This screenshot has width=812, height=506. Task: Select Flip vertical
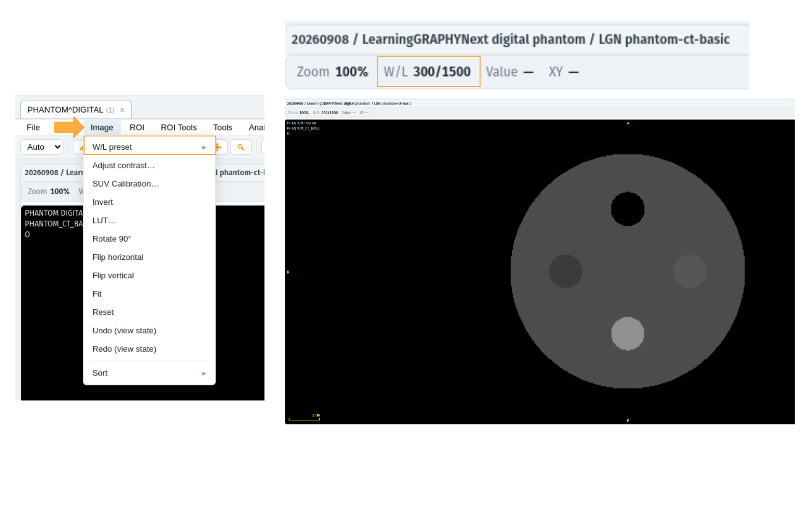tap(150, 276)
